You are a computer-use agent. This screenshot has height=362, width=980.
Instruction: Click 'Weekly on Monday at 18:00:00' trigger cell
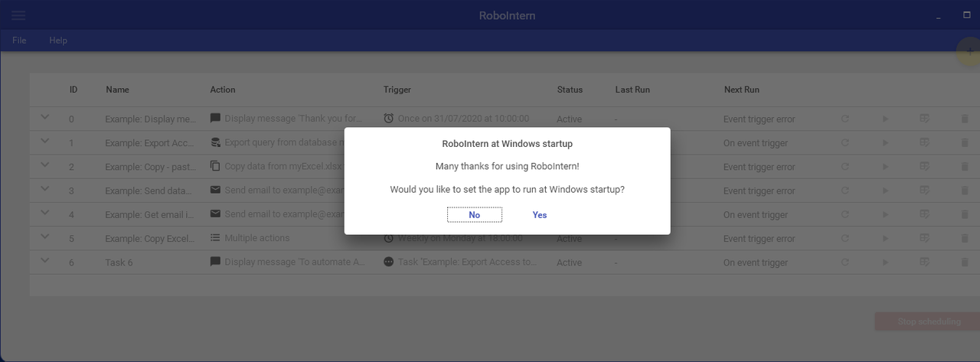[x=460, y=238]
